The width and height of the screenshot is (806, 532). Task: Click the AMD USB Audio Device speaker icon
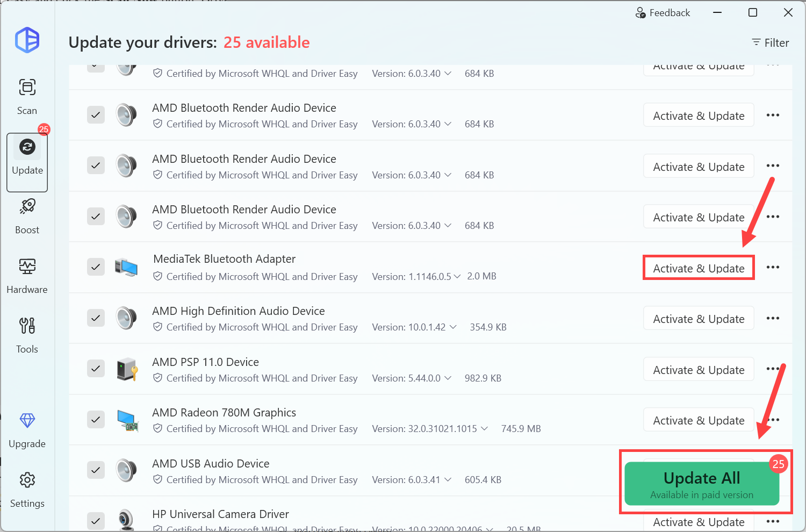pos(126,470)
